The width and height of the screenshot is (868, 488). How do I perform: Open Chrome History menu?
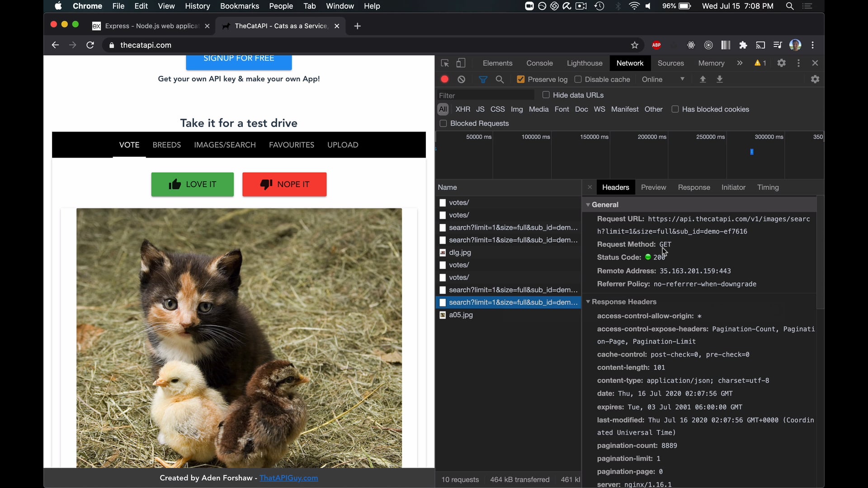197,6
